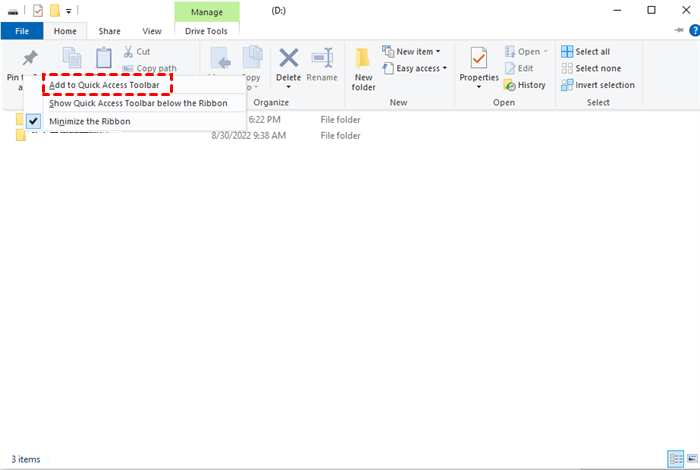Screen dimensions: 700x470
Task: Click Select none
Action: click(591, 68)
